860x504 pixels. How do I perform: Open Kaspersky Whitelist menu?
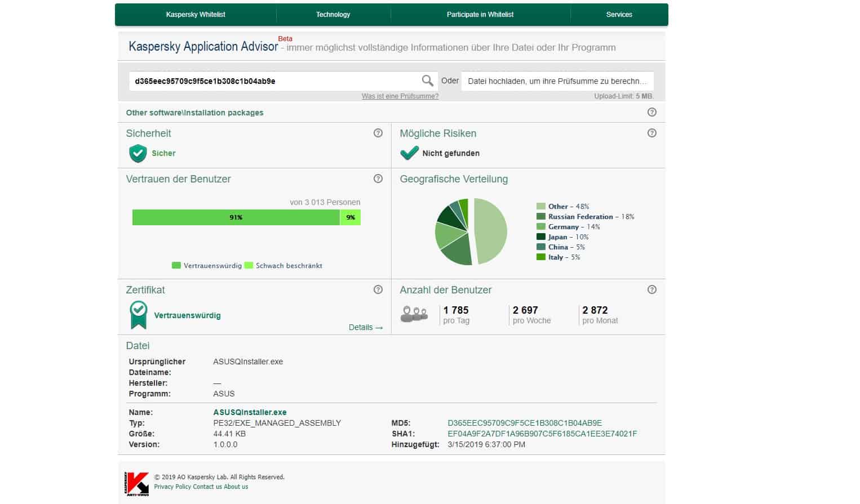196,15
